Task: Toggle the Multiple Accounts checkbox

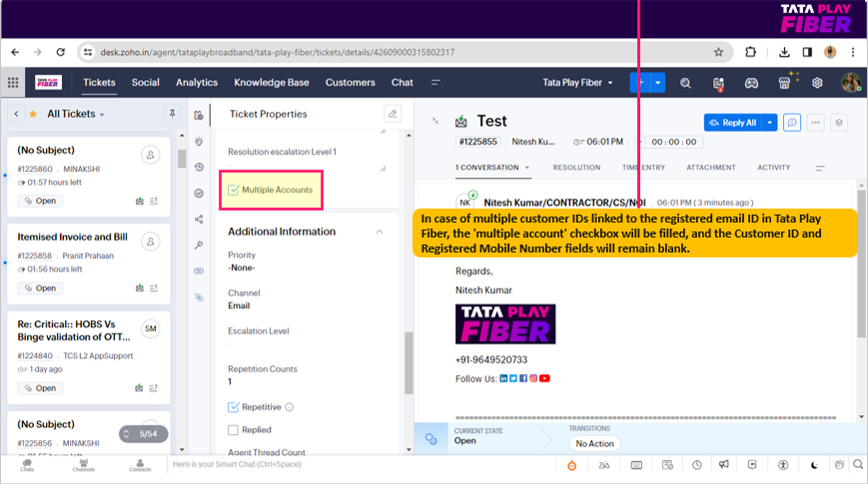Action: (x=234, y=190)
